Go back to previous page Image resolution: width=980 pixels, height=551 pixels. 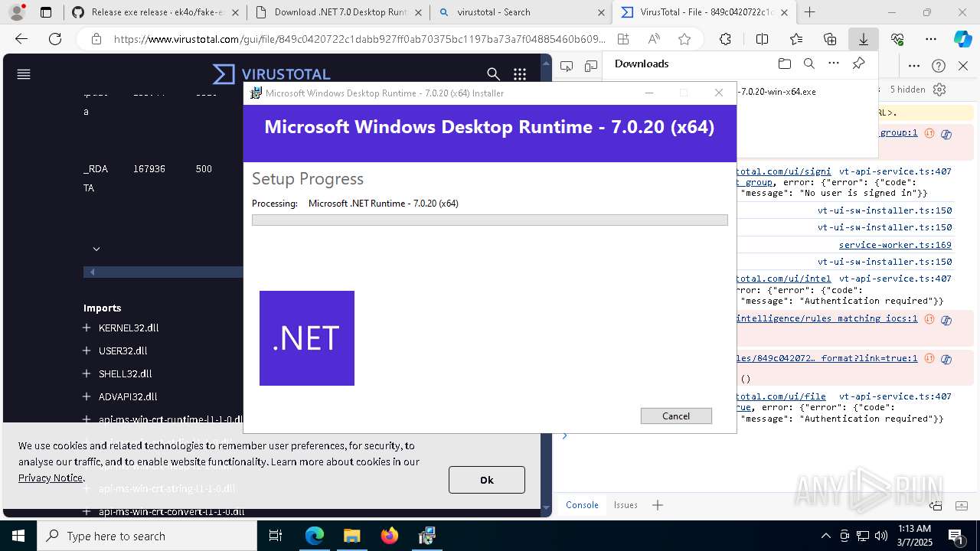[21, 39]
